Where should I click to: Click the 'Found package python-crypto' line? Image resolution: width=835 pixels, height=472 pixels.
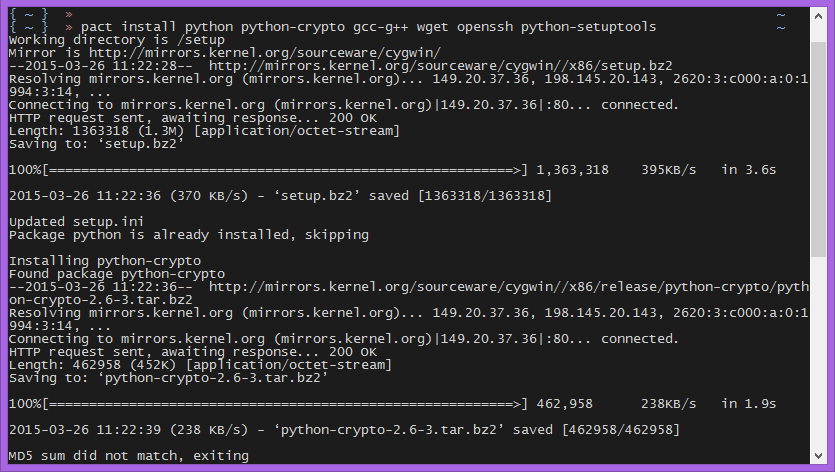[116, 273]
